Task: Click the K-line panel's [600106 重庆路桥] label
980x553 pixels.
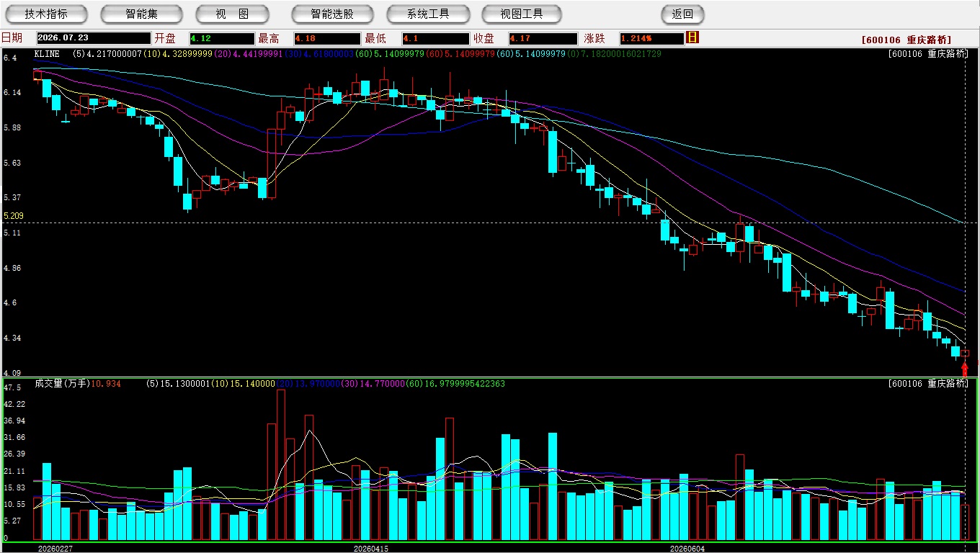Action: coord(929,54)
